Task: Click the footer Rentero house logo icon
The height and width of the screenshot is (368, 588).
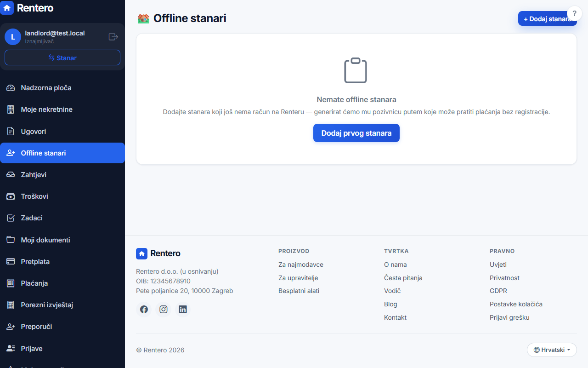Action: [x=141, y=253]
